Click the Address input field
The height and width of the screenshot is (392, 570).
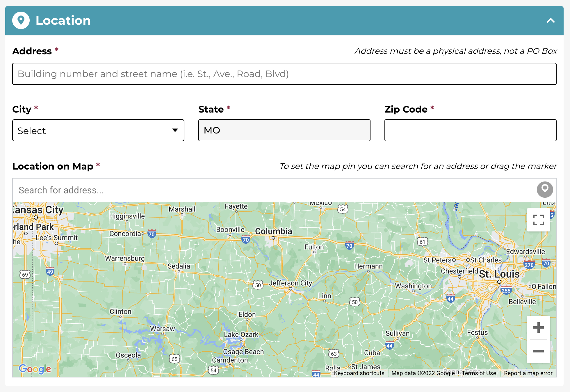tap(284, 74)
